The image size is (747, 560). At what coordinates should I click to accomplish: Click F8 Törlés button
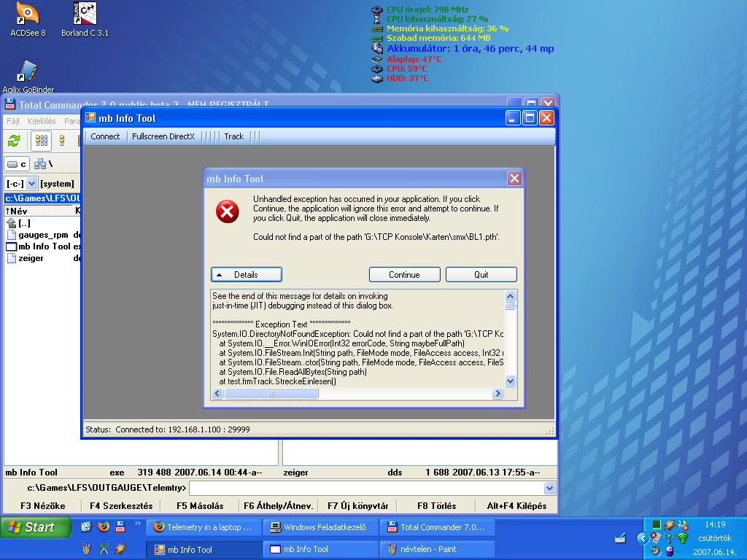click(436, 506)
